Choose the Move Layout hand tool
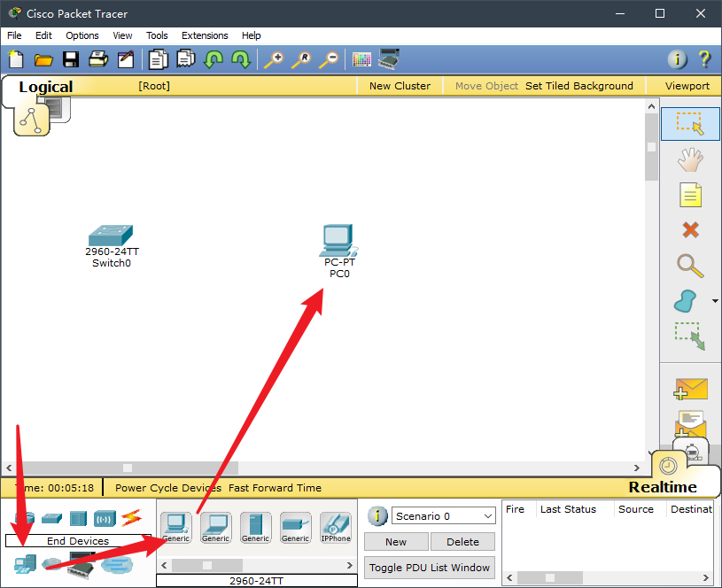 pyautogui.click(x=690, y=159)
